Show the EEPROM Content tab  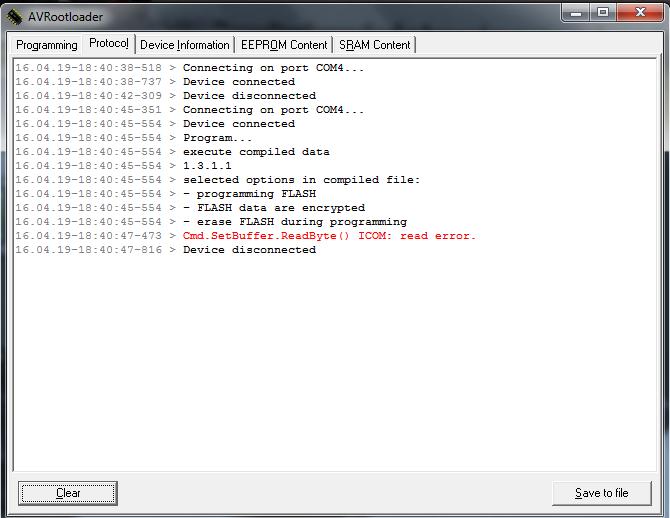point(284,45)
